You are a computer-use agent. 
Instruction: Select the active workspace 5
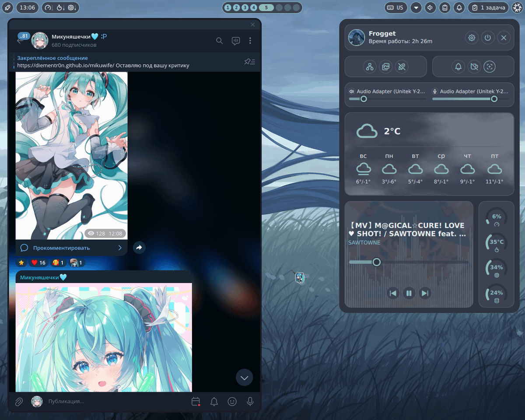pos(266,7)
